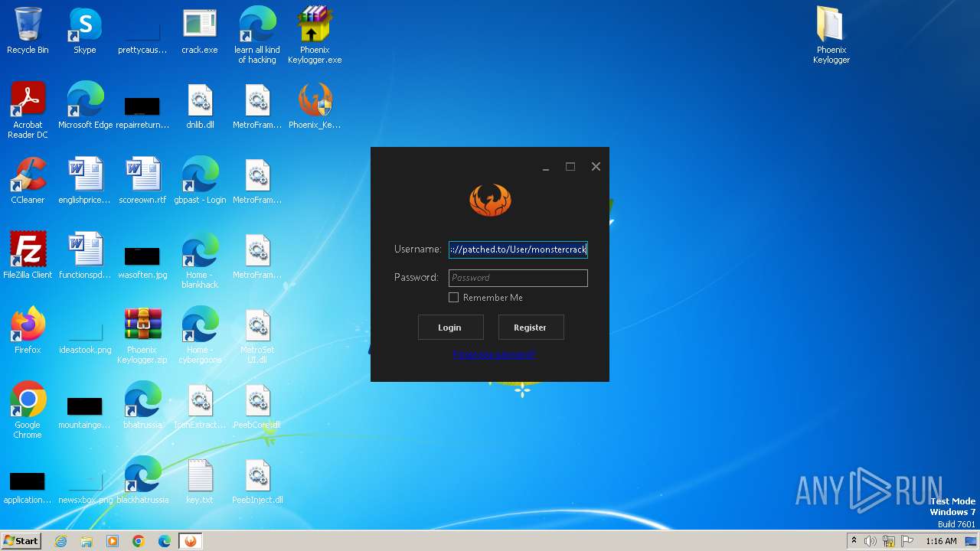
Task: Open the forgot password link
Action: tap(494, 354)
